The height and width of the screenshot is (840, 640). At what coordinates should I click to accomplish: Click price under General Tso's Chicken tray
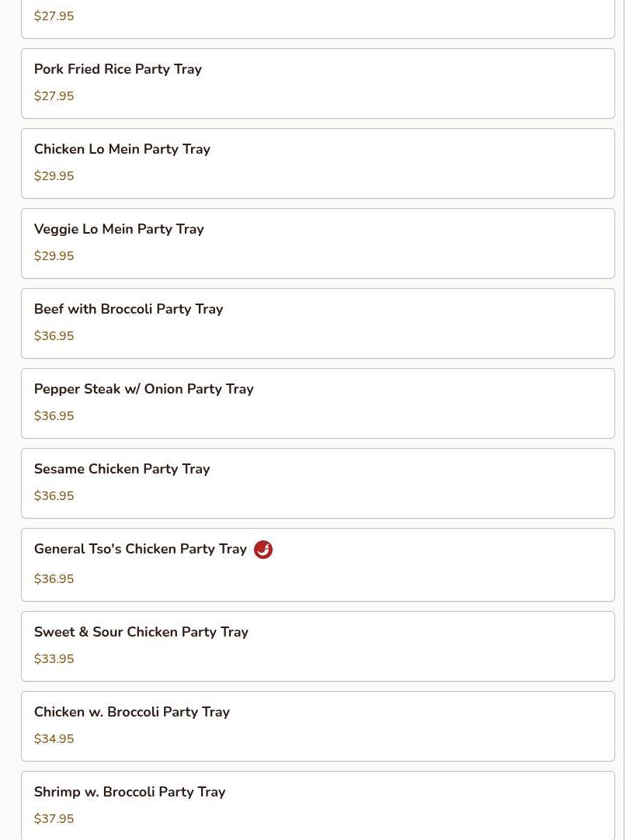pyautogui.click(x=54, y=579)
